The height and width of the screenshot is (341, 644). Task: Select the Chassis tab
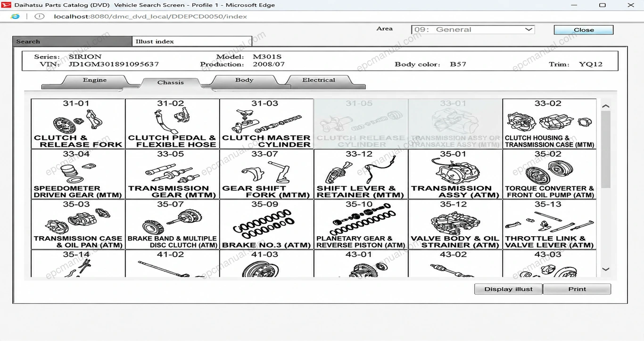pyautogui.click(x=171, y=83)
